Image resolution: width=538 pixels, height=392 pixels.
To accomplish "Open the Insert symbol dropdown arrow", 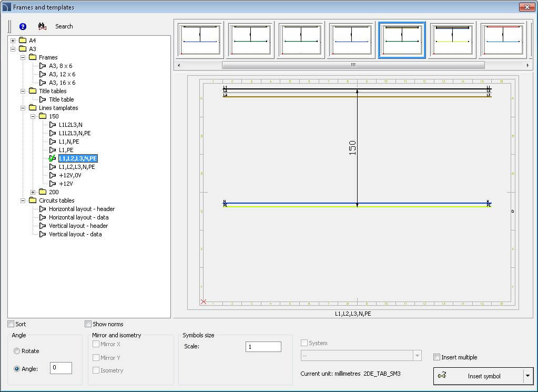I will click(527, 376).
